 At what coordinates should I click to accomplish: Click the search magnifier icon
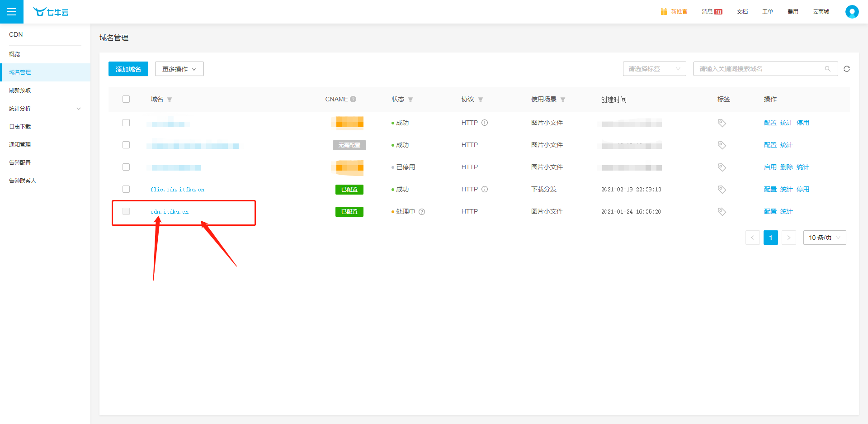[x=828, y=69]
